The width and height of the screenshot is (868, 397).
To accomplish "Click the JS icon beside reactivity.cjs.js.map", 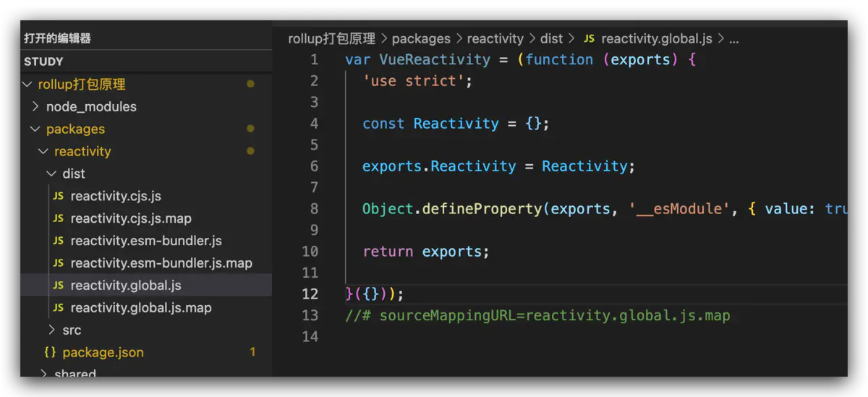I will click(58, 218).
